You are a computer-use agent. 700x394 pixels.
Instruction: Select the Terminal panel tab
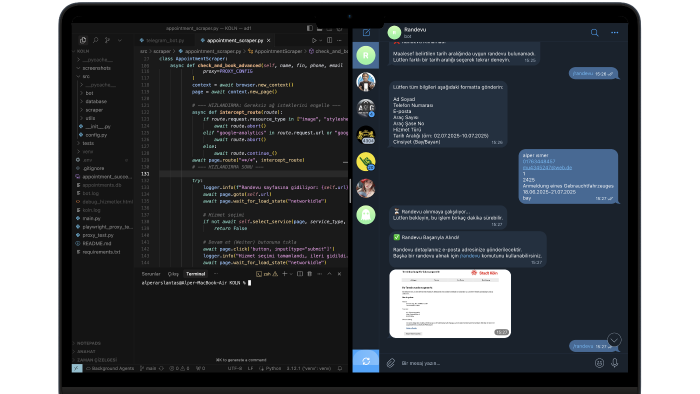[196, 274]
